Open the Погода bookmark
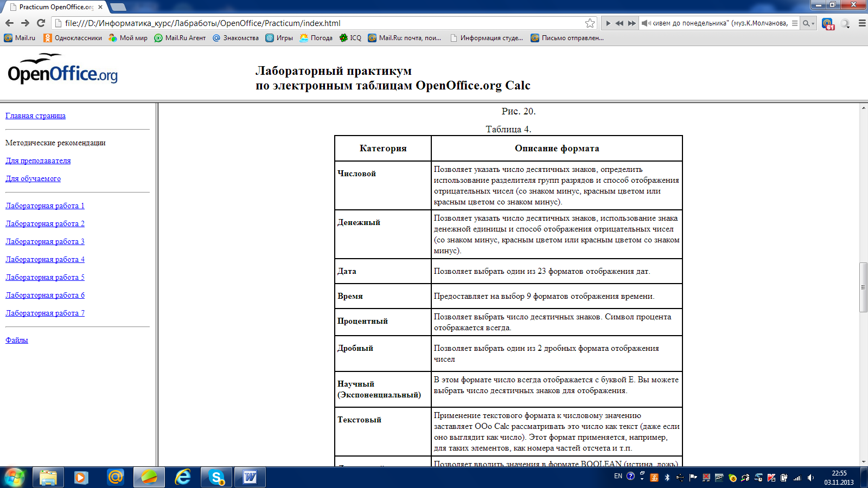This screenshot has width=868, height=488. pyautogui.click(x=316, y=38)
